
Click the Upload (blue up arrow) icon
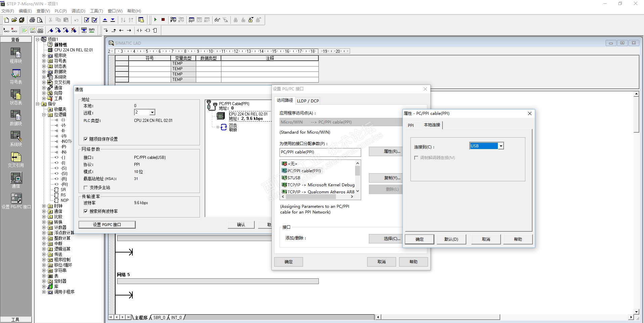(x=105, y=20)
